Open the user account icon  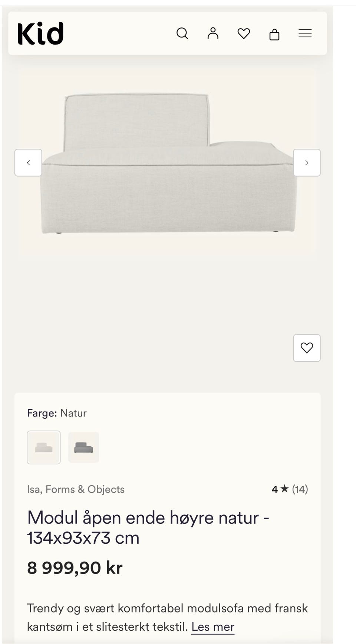point(213,33)
